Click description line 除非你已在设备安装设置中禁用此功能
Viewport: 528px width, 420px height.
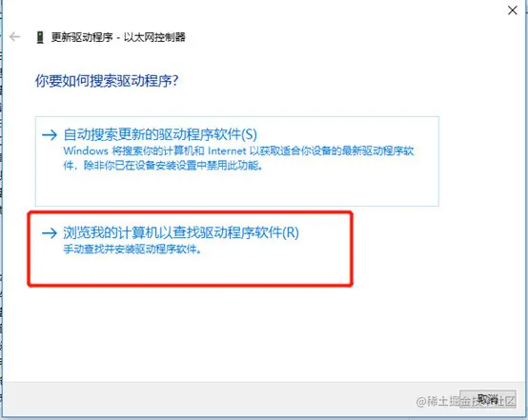173,166
